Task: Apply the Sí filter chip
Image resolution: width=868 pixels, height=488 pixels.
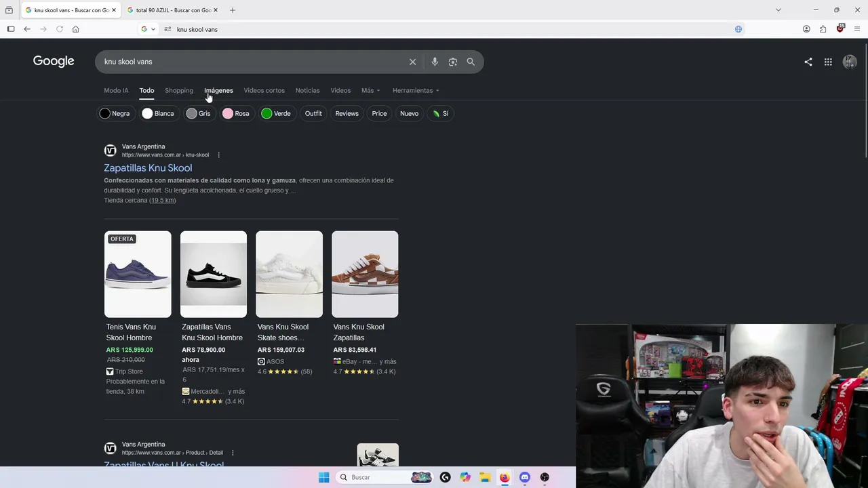Action: click(441, 113)
